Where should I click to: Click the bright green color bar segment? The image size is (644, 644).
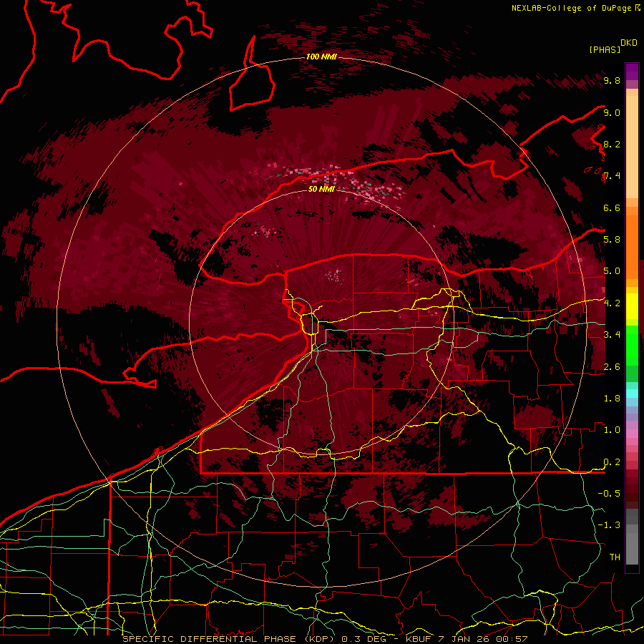[x=632, y=346]
